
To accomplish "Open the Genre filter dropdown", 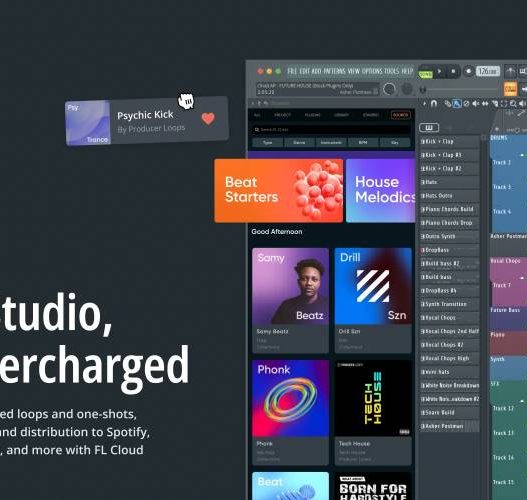I will (299, 142).
